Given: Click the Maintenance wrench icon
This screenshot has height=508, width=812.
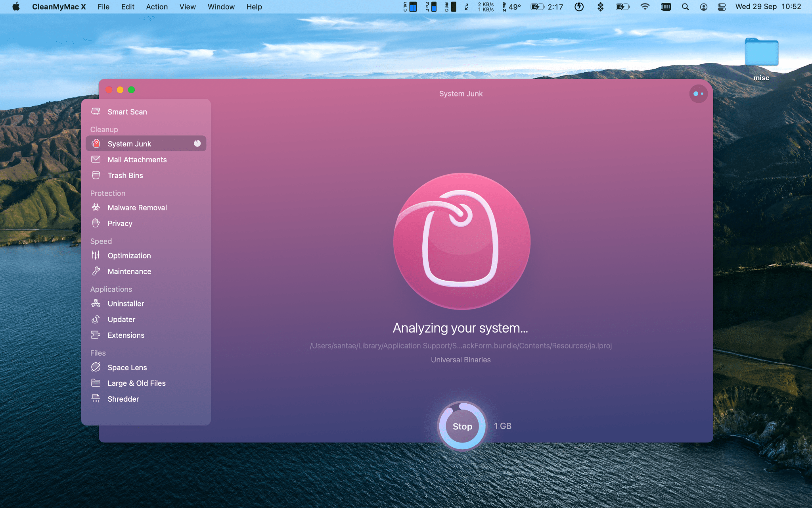Looking at the screenshot, I should coord(96,271).
